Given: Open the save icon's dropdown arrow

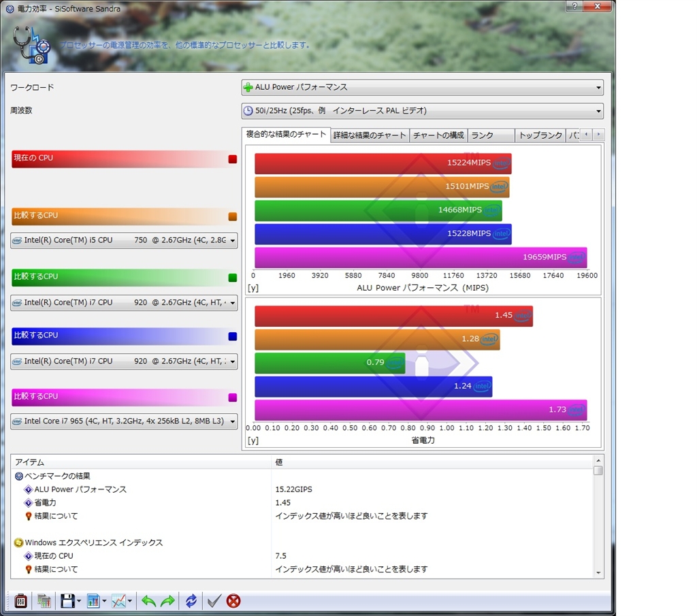Looking at the screenshot, I should pyautogui.click(x=79, y=601).
